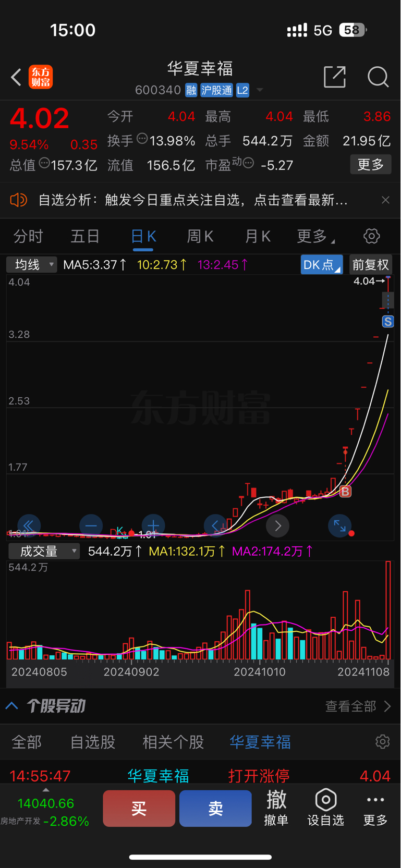Viewport: 401px width, 868px height.
Task: Tap the 设自选 watchlist icon
Action: 326,808
